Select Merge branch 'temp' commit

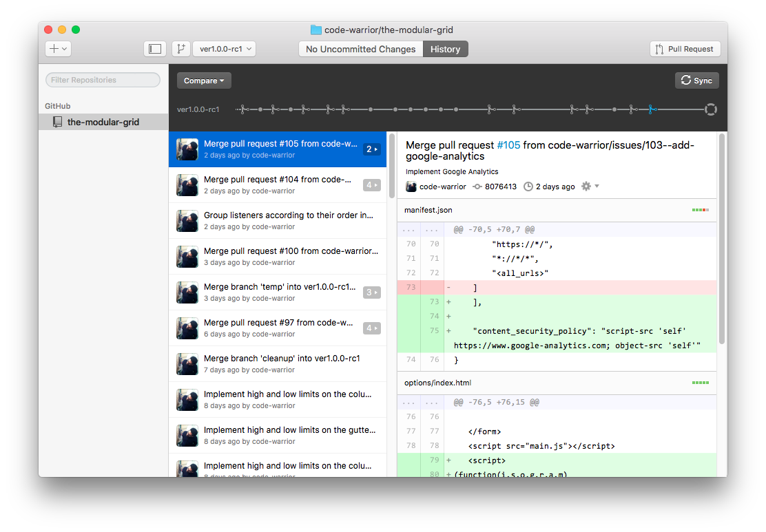(278, 292)
